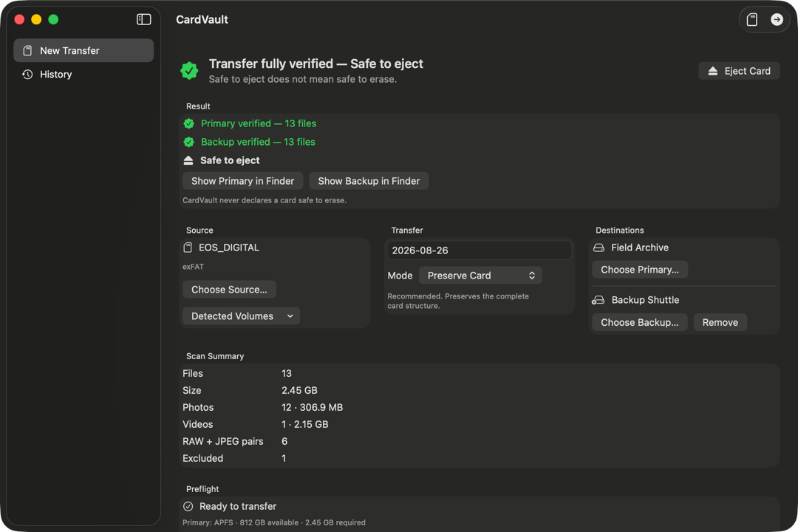The image size is (798, 532).
Task: Click the 'Transfer fully verified' headline
Action: coord(316,64)
